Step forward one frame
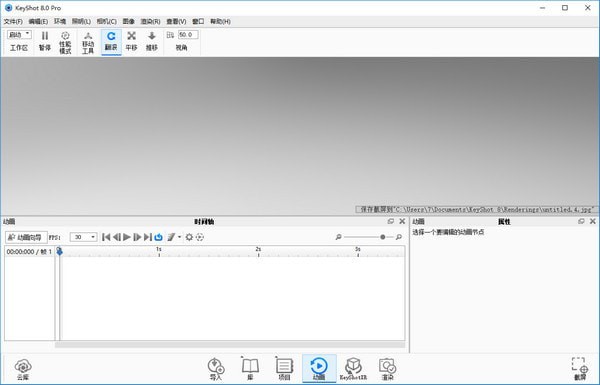The width and height of the screenshot is (600, 385). point(137,237)
